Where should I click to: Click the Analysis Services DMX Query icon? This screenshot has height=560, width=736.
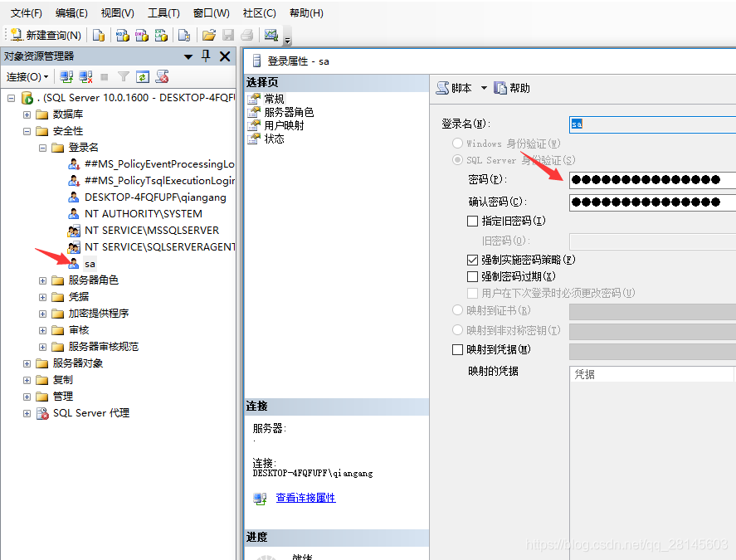[142, 35]
